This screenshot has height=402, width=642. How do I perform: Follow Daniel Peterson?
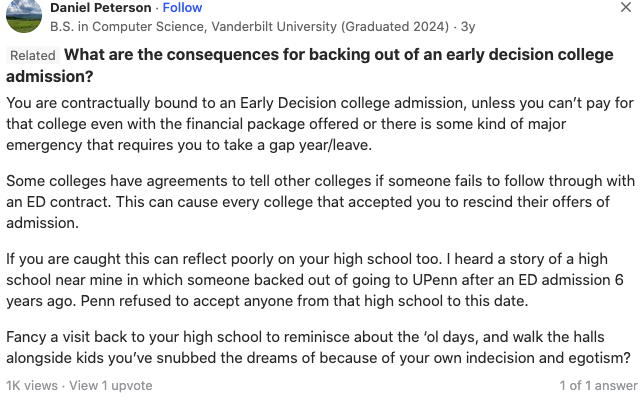point(182,7)
